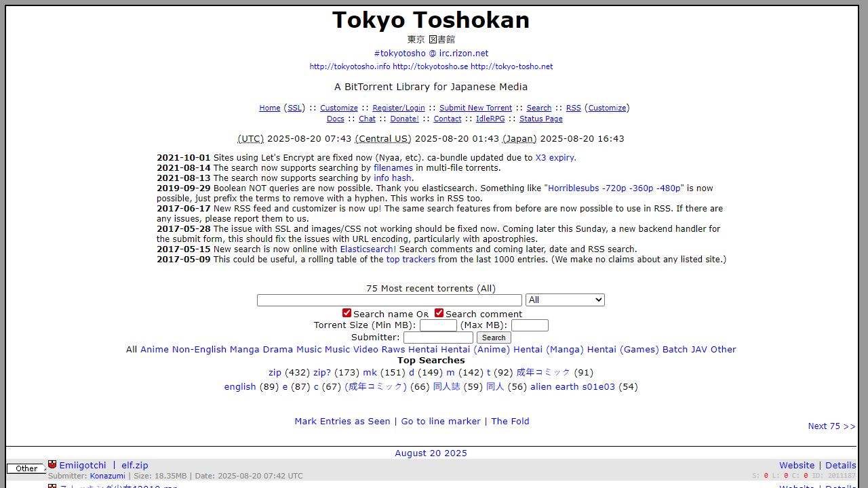Image resolution: width=868 pixels, height=488 pixels.
Task: Open the Contact link
Action: 448,119
